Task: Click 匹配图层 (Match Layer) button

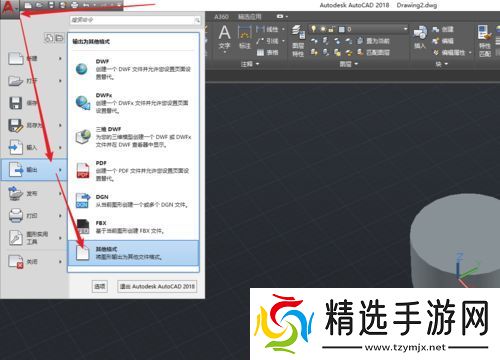Action: coord(373,52)
